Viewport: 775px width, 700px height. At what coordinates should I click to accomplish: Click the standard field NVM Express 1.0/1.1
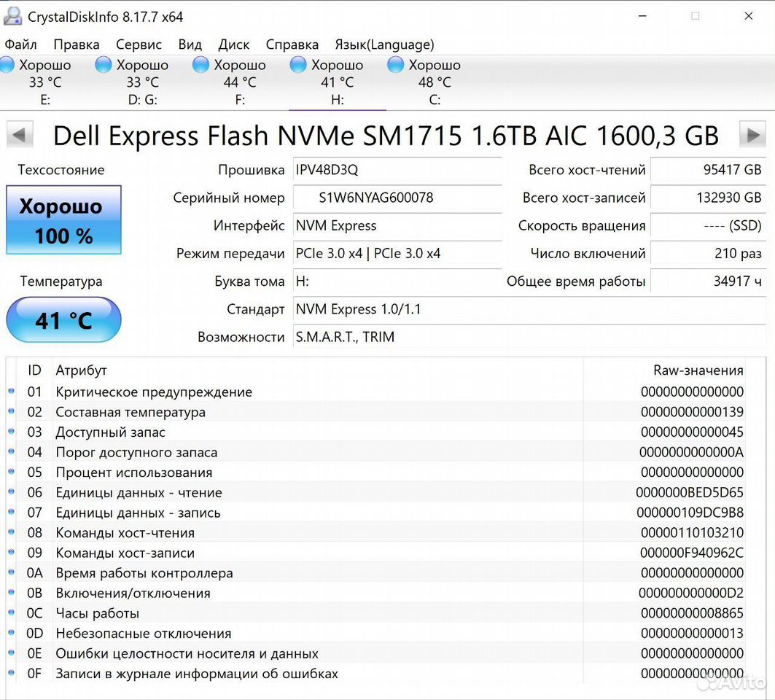(529, 309)
